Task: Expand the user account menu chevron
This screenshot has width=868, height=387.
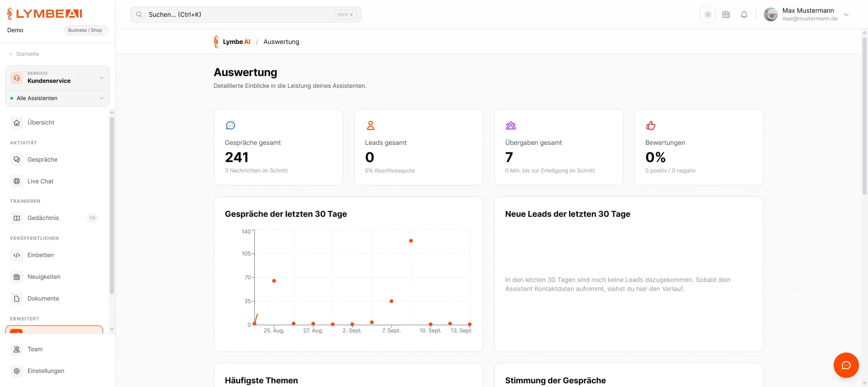Action: click(846, 14)
